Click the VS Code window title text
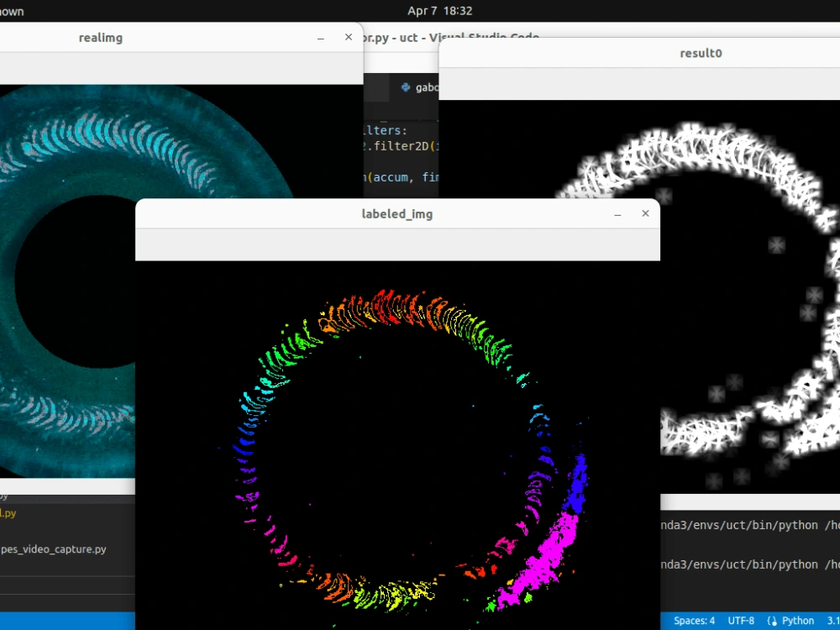Image resolution: width=840 pixels, height=630 pixels. (451, 37)
